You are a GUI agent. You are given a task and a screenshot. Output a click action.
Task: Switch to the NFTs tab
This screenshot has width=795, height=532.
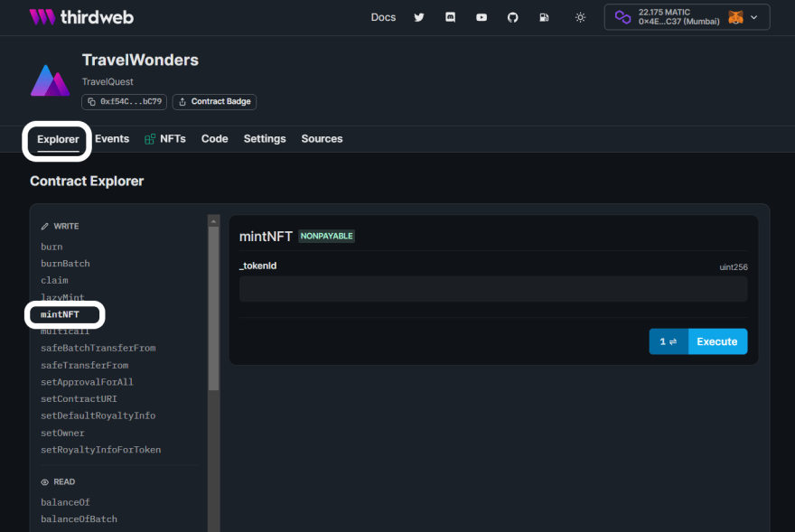click(x=165, y=139)
